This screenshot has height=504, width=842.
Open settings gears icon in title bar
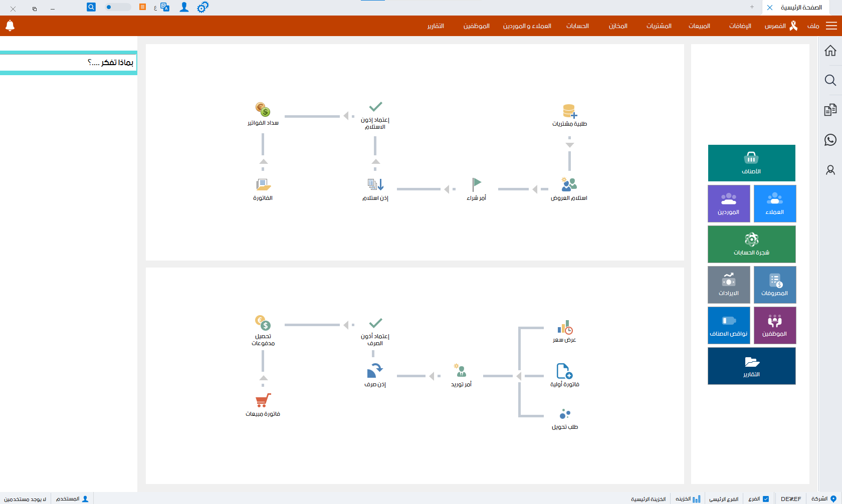pos(202,7)
